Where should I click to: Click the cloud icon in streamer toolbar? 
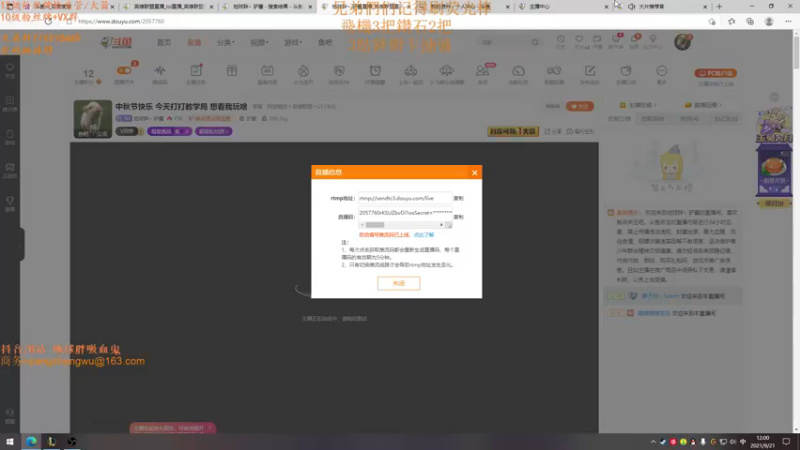(446, 71)
